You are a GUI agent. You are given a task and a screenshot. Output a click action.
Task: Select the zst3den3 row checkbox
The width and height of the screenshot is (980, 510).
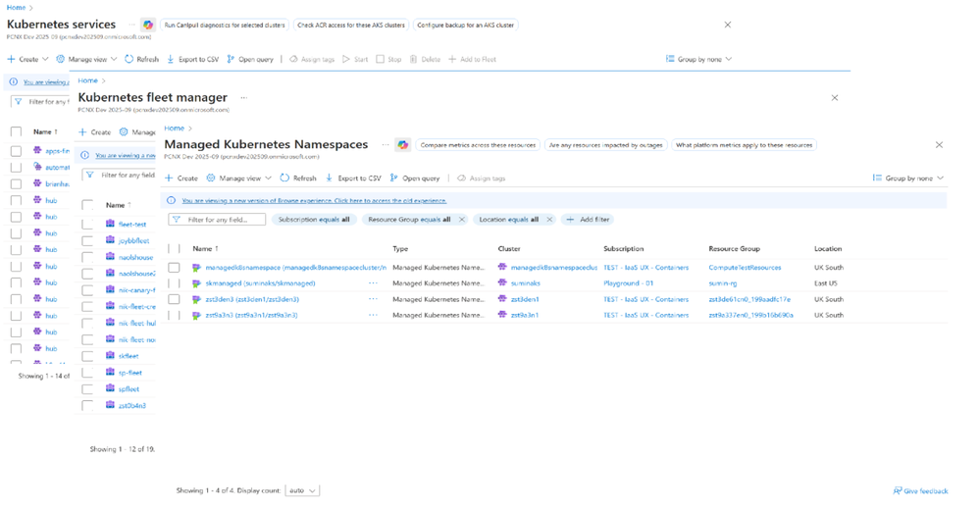[x=174, y=299]
